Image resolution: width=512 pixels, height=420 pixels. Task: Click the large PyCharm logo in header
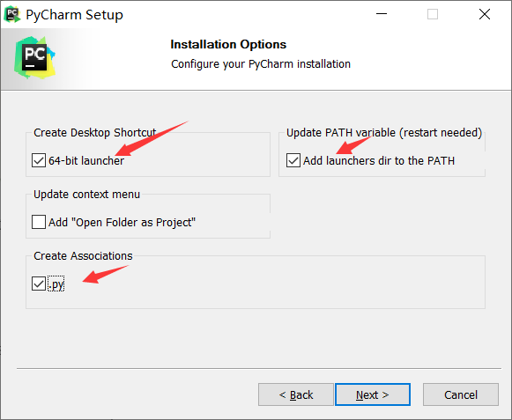click(x=34, y=58)
